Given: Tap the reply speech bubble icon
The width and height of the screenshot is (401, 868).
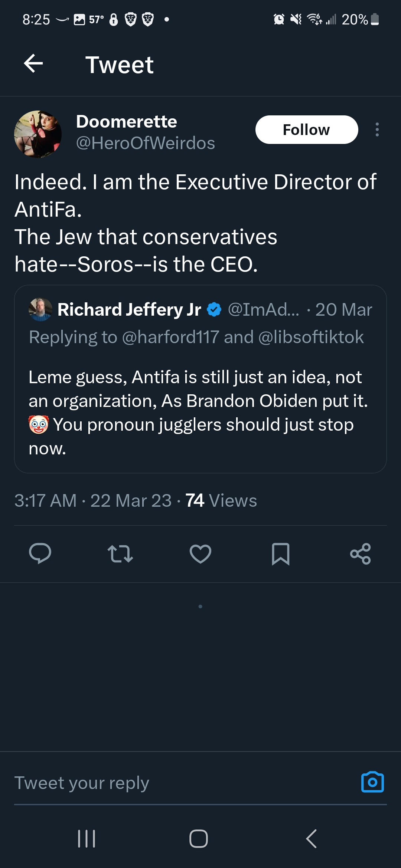Looking at the screenshot, I should [x=40, y=554].
